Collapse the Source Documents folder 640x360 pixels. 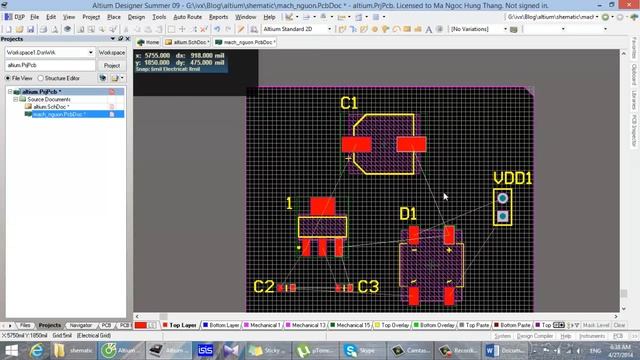coord(16,100)
